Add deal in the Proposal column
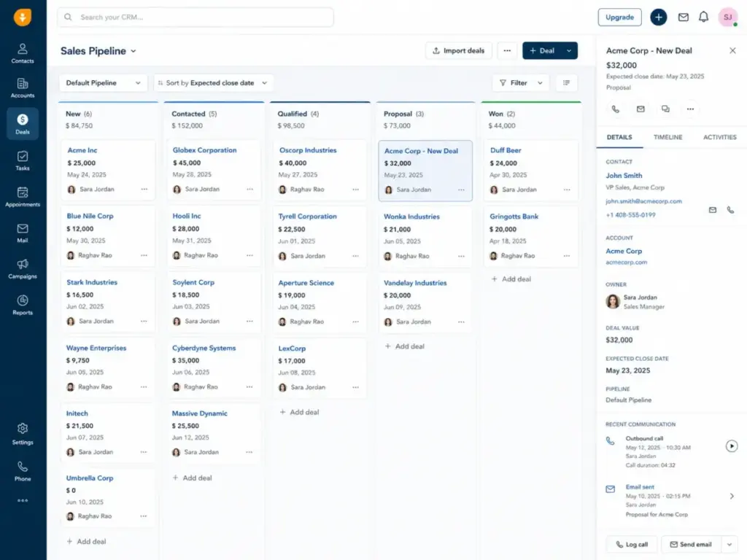The width and height of the screenshot is (747, 560). pos(404,346)
